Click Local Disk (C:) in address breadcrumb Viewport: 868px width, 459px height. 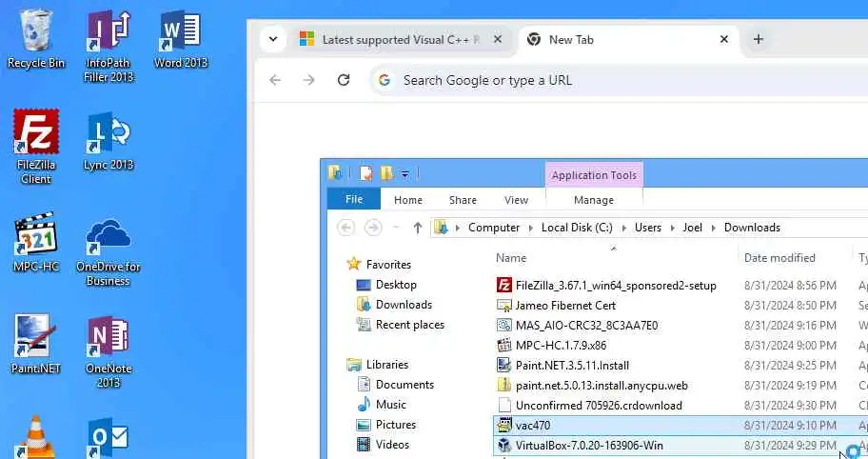pos(577,228)
